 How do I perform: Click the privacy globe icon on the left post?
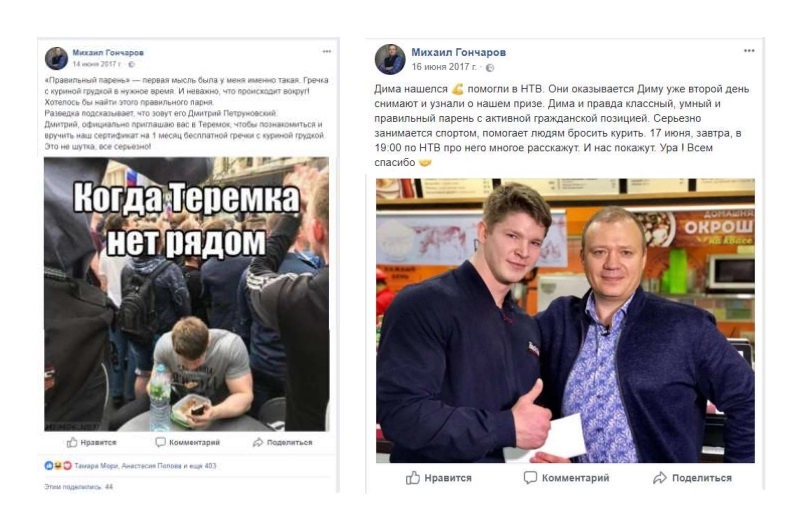click(x=131, y=64)
